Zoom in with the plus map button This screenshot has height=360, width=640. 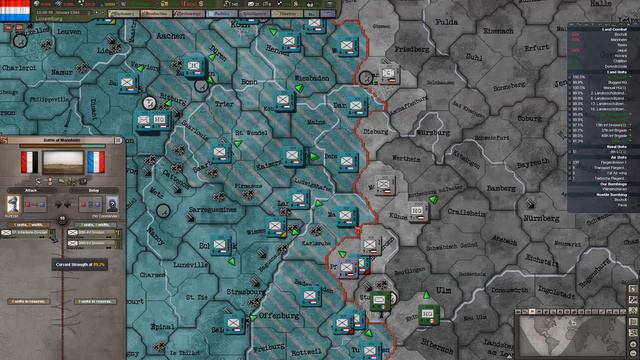coord(633,344)
